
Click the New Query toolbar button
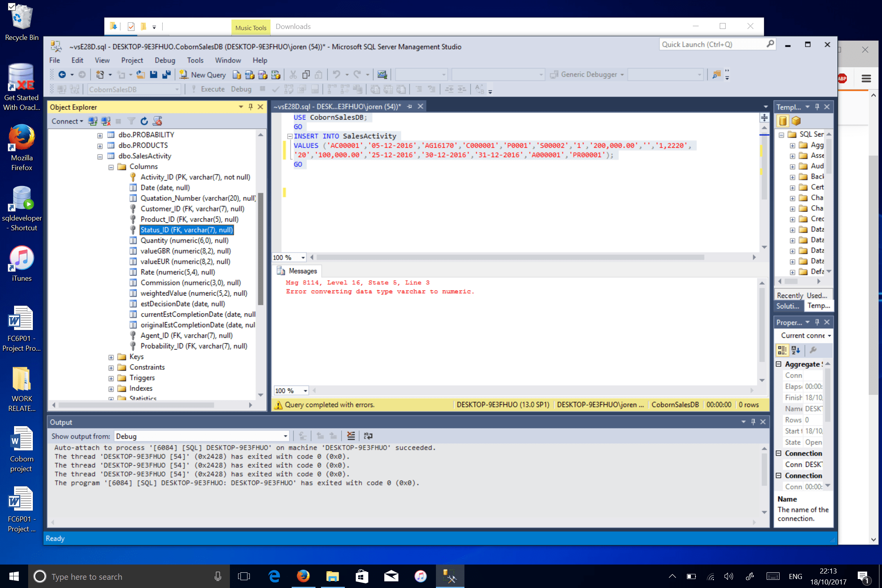[x=203, y=75]
